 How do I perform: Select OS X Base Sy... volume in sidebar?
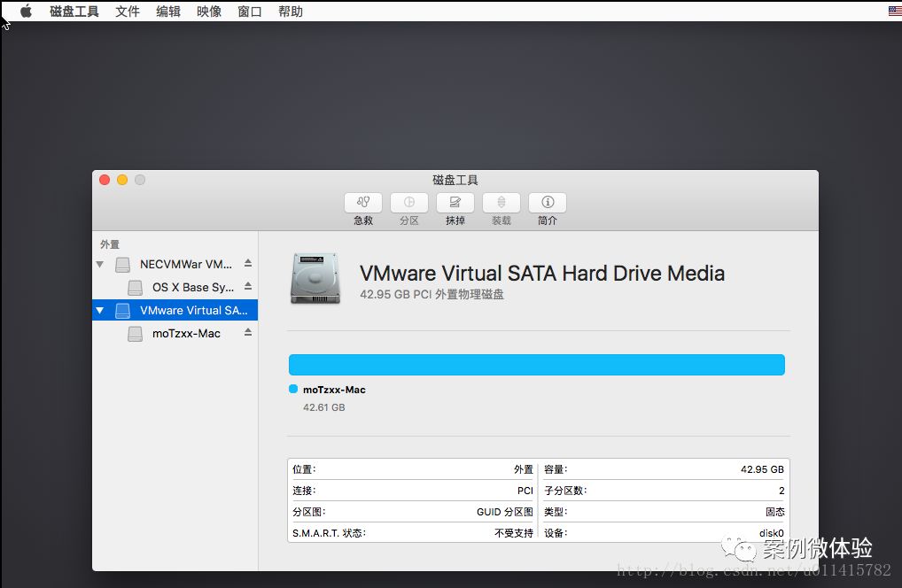point(175,288)
